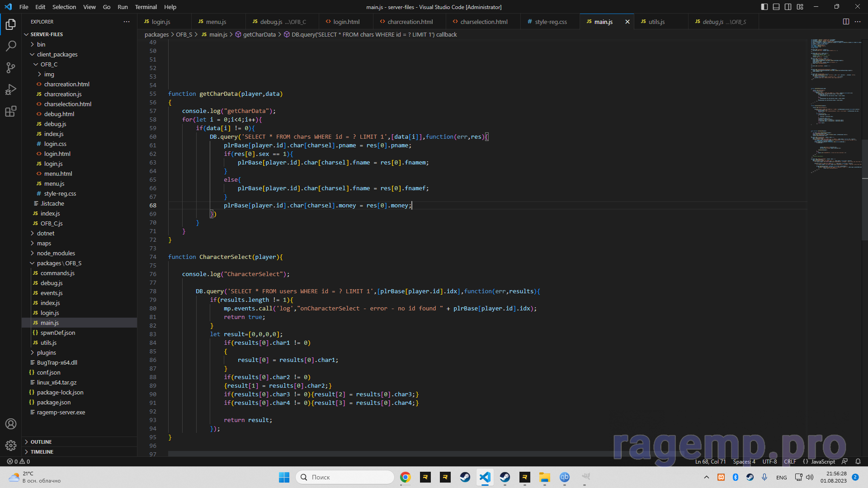This screenshot has width=868, height=488.
Task: Open Google Chrome from taskbar
Action: pyautogui.click(x=406, y=477)
